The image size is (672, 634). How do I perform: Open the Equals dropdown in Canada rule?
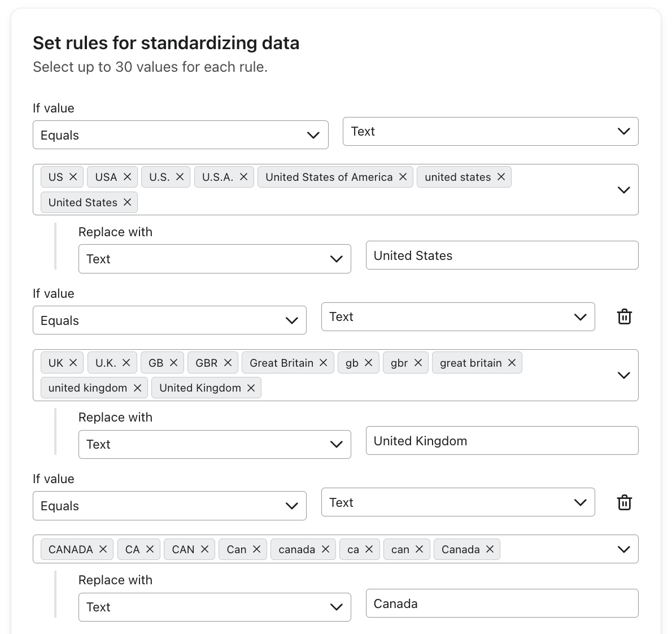pyautogui.click(x=169, y=506)
